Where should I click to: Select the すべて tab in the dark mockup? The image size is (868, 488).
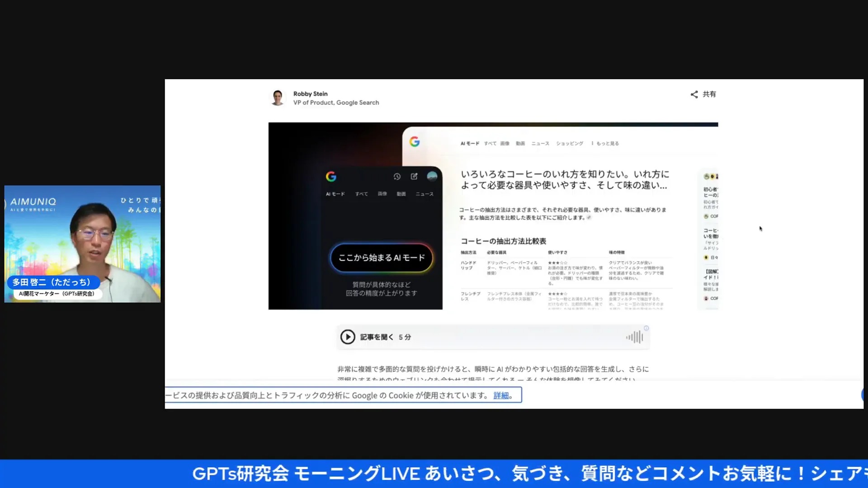361,194
